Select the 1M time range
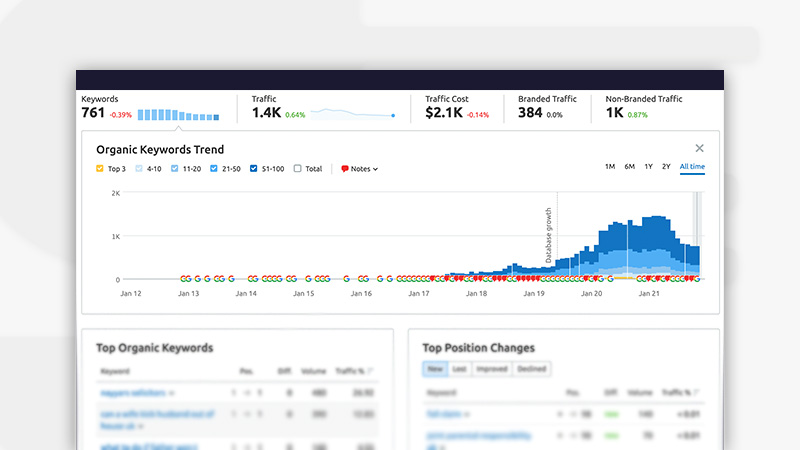800x450 pixels. 610,166
